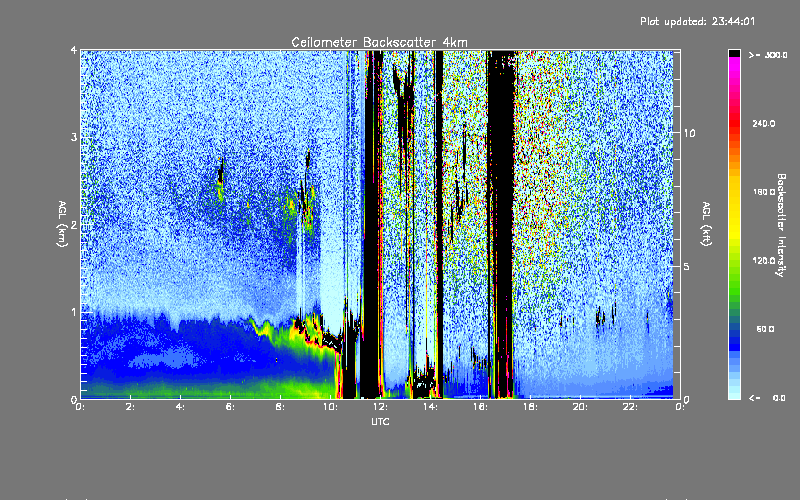Click the "60.0" colorbar label
Image resolution: width=800 pixels, height=500 pixels.
[765, 329]
